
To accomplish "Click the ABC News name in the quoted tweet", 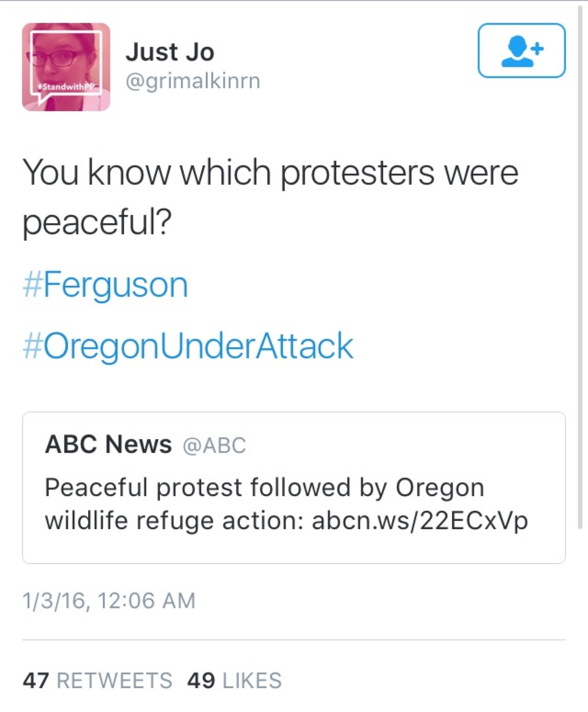I will 108,444.
